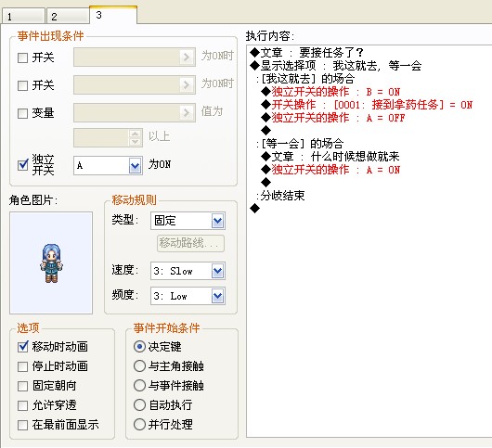Image resolution: width=492 pixels, height=448 pixels.
Task: Click the variable name field
Action: click(127, 112)
